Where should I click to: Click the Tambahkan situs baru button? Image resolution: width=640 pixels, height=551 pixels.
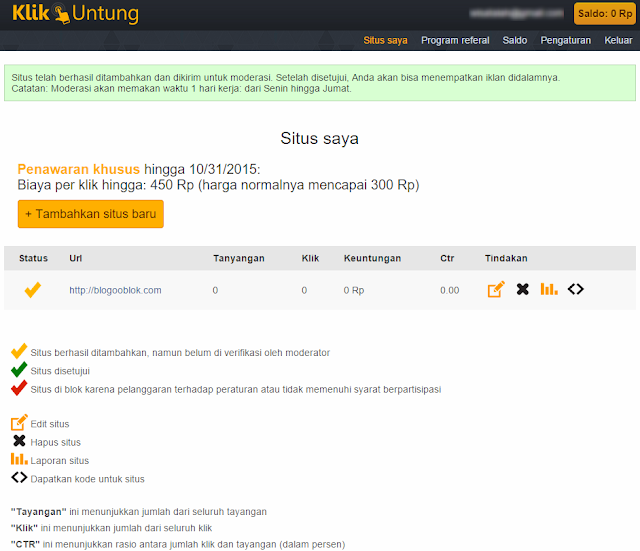[91, 214]
